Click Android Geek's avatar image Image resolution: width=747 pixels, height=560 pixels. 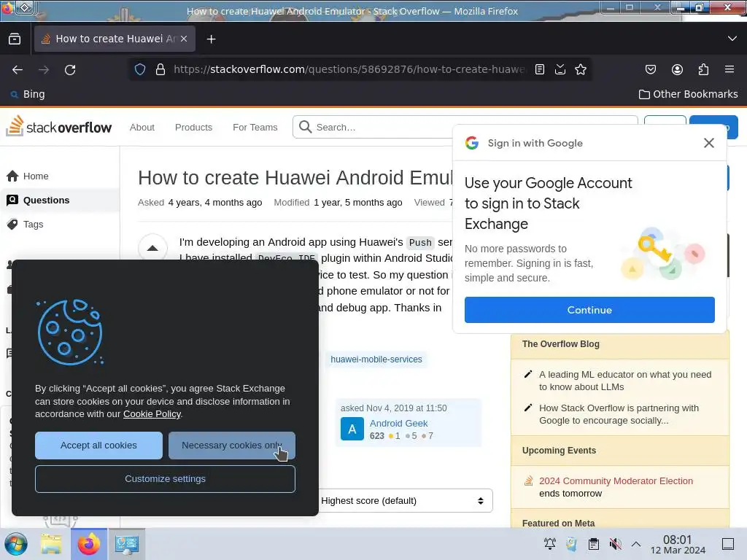(352, 429)
